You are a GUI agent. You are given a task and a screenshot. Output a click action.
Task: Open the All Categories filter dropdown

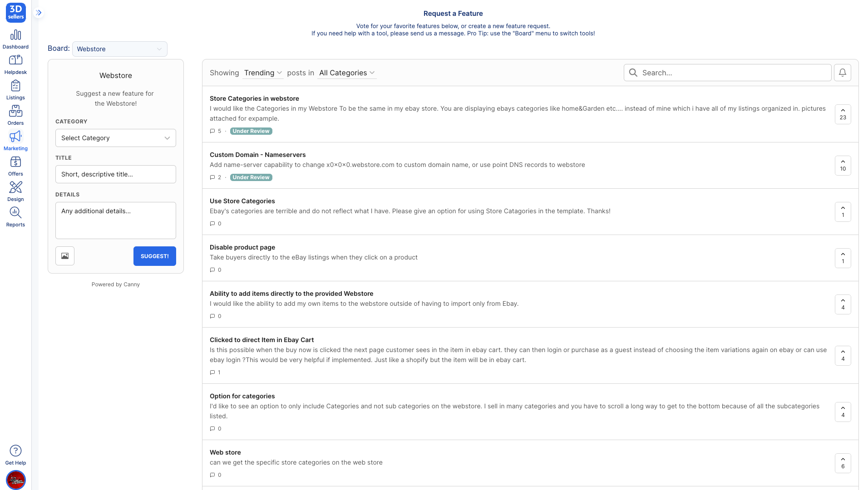pos(346,73)
